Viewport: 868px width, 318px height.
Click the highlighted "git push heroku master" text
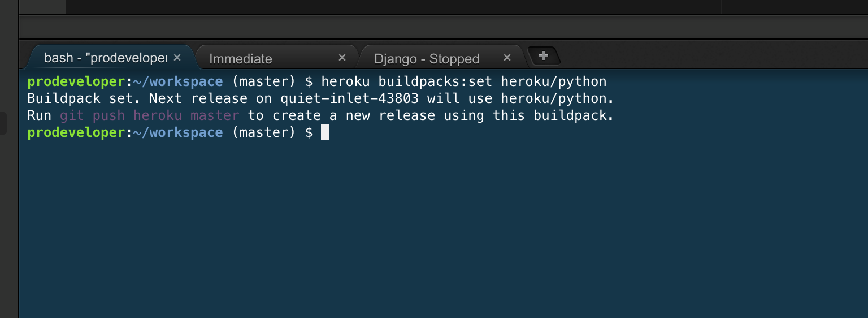(x=149, y=115)
